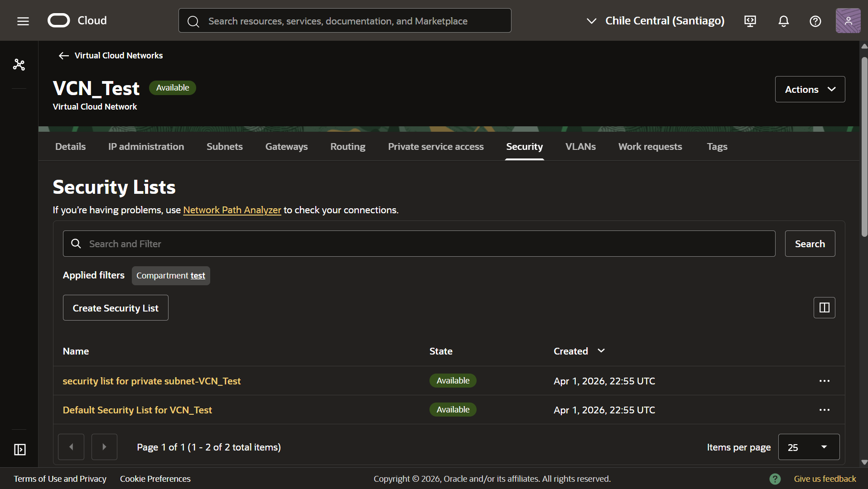Click the vertical page scrollbar
Viewport: 868px width, 489px height.
click(864, 147)
